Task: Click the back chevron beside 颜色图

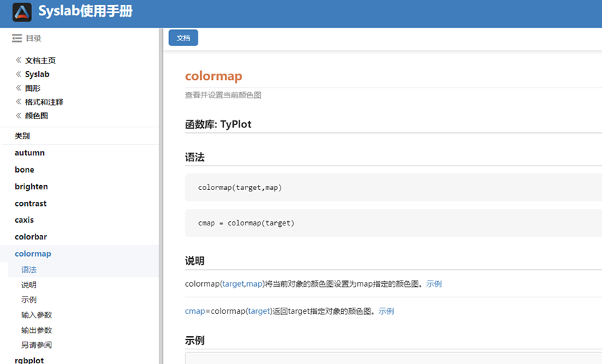Action: click(18, 116)
